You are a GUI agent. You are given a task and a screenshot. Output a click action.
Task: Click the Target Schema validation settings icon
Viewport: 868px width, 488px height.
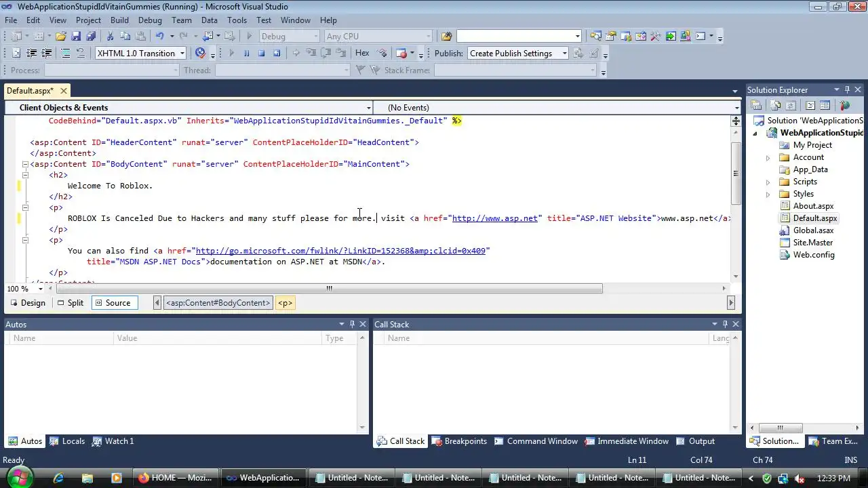201,53
